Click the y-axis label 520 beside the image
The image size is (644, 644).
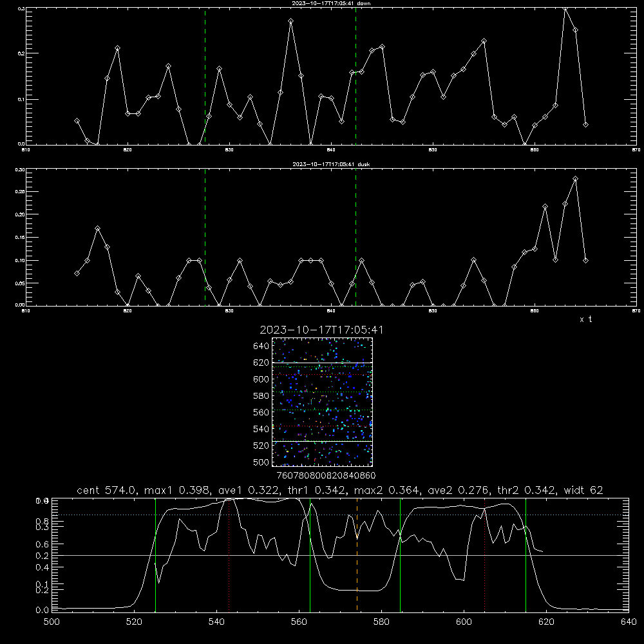[261, 446]
